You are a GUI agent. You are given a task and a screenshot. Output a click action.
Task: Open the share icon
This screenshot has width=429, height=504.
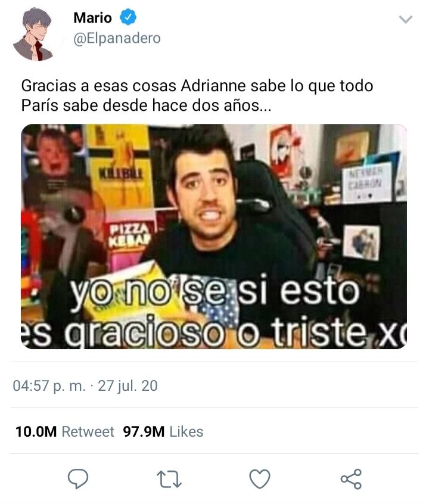pyautogui.click(x=351, y=479)
